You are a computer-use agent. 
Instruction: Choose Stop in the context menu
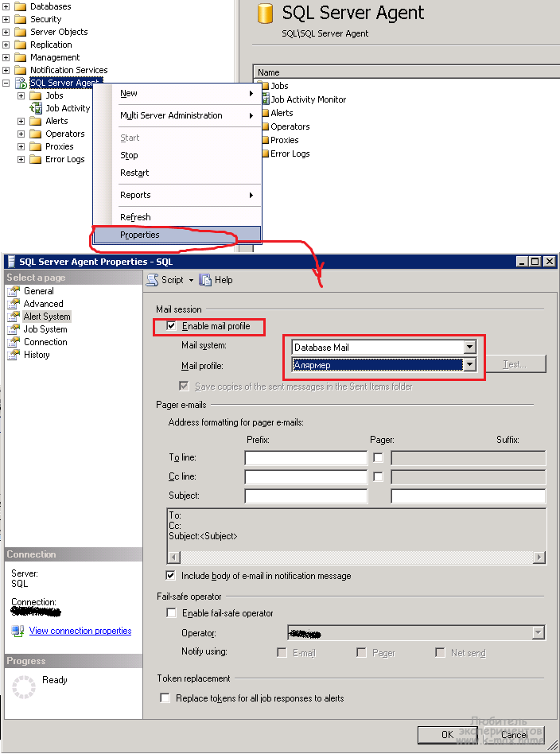point(187,155)
